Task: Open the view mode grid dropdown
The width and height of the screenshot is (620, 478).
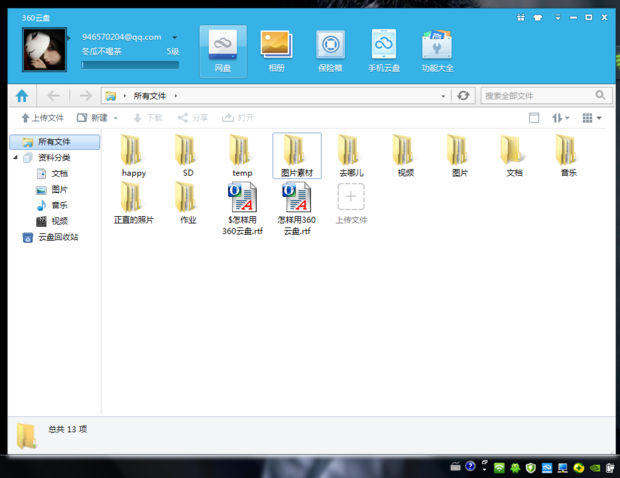Action: click(x=592, y=118)
